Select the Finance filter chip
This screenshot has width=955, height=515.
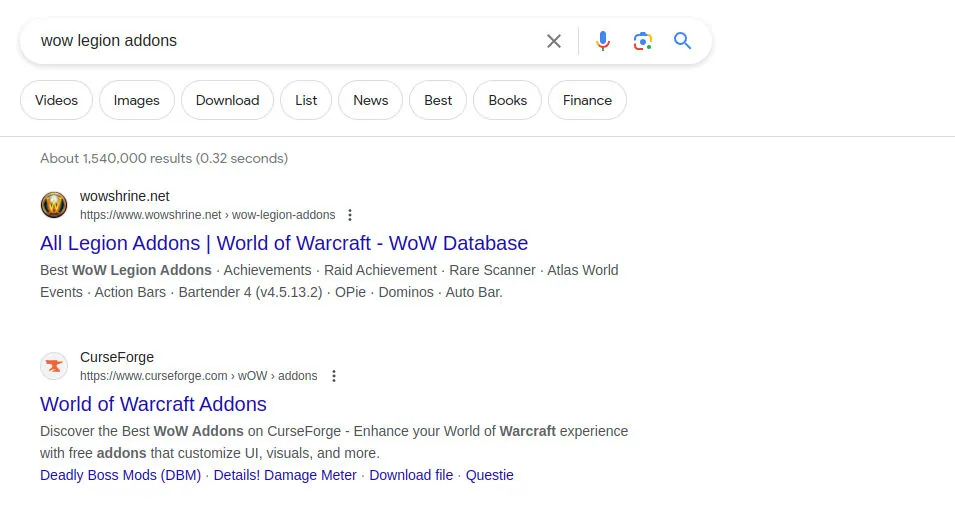tap(587, 100)
